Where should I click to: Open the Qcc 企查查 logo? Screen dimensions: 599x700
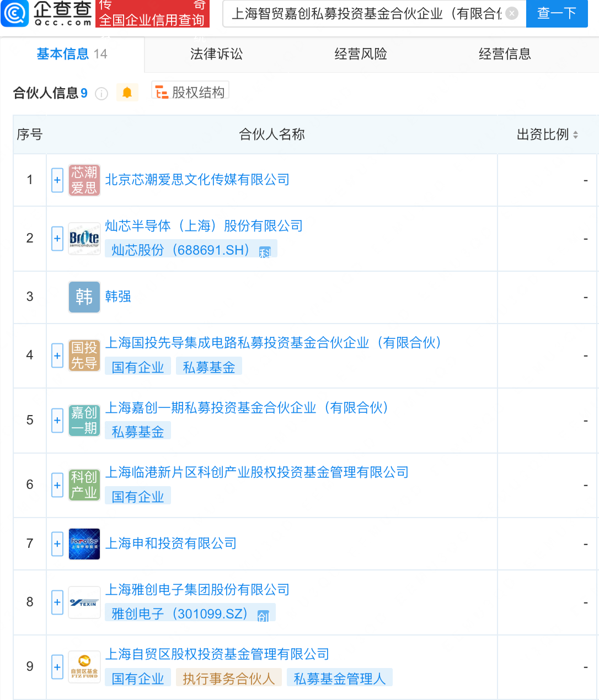tap(47, 14)
